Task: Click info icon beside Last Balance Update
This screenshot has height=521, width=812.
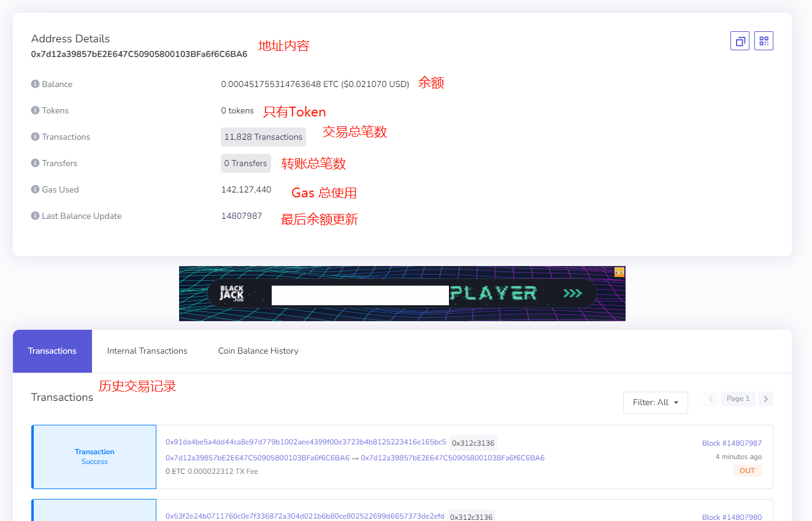Action: pyautogui.click(x=35, y=216)
